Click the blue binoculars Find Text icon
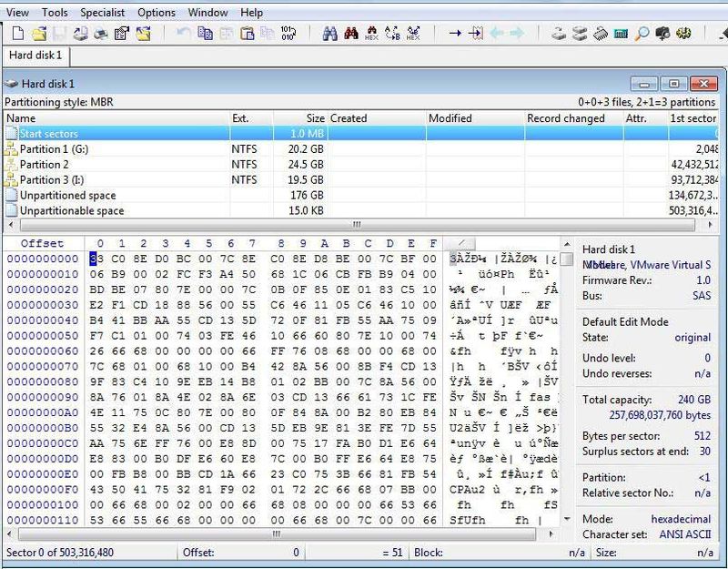Viewport: 728px width, 569px height. 329,33
